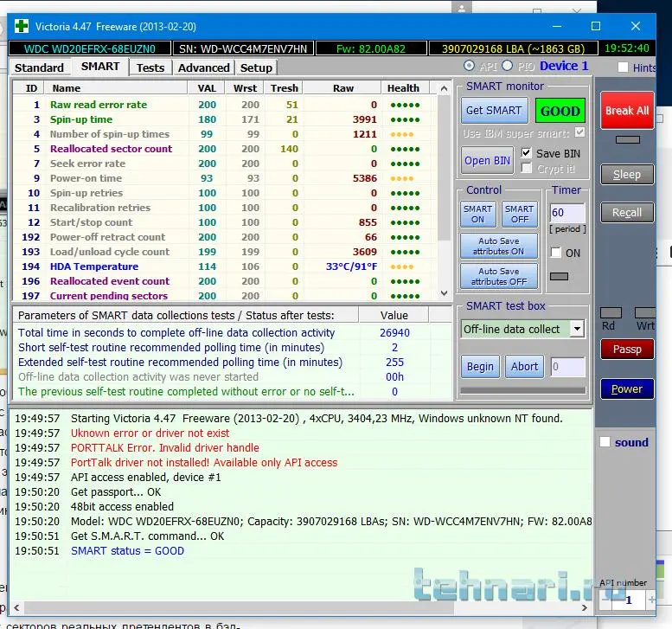Click the 3907029168 LBA capacity field
Screen dimensions: 672x629
[513, 48]
